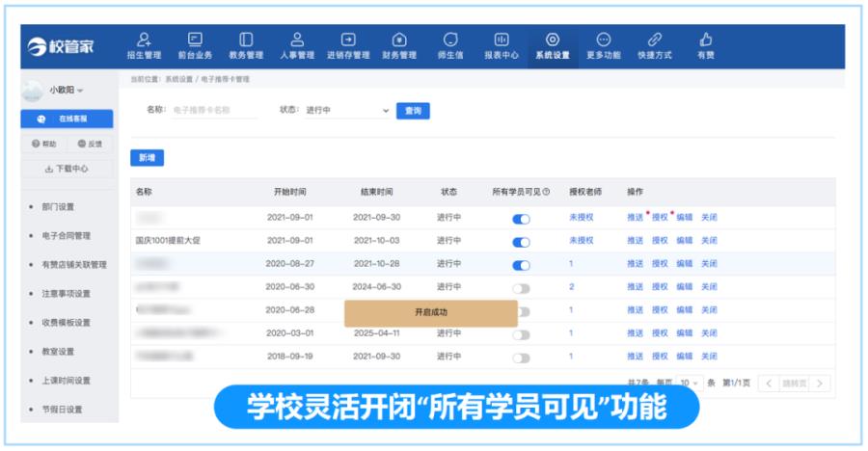Open the 招生管理 module icon

point(144,40)
